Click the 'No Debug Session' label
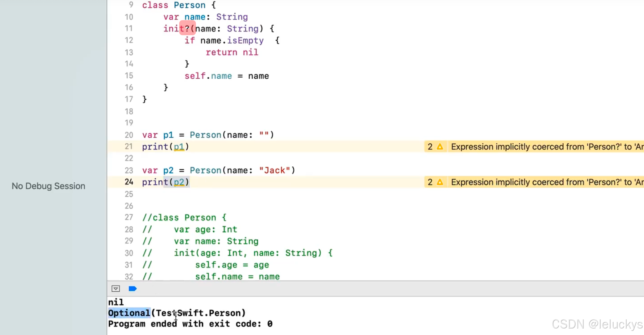This screenshot has width=644, height=335. (48, 186)
